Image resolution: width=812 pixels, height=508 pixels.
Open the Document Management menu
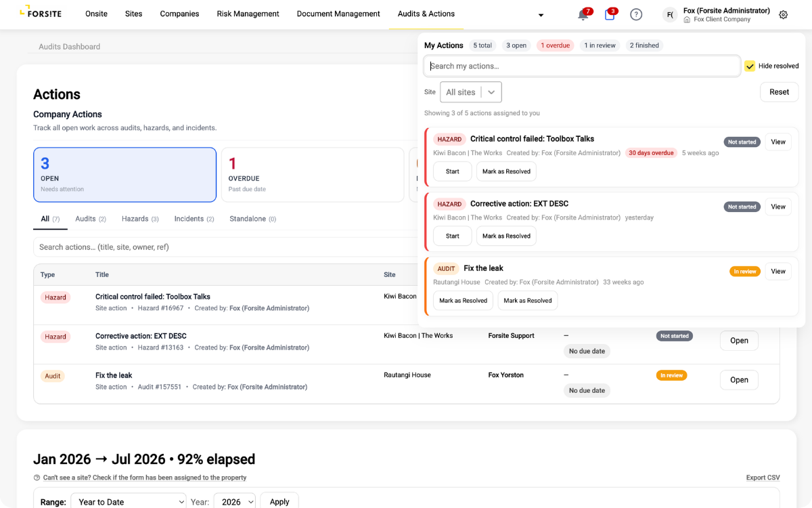click(338, 14)
